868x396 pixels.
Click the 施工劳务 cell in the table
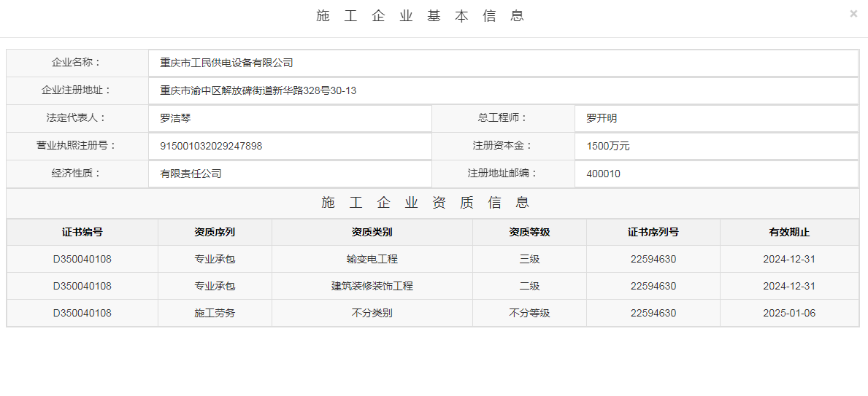(x=215, y=313)
